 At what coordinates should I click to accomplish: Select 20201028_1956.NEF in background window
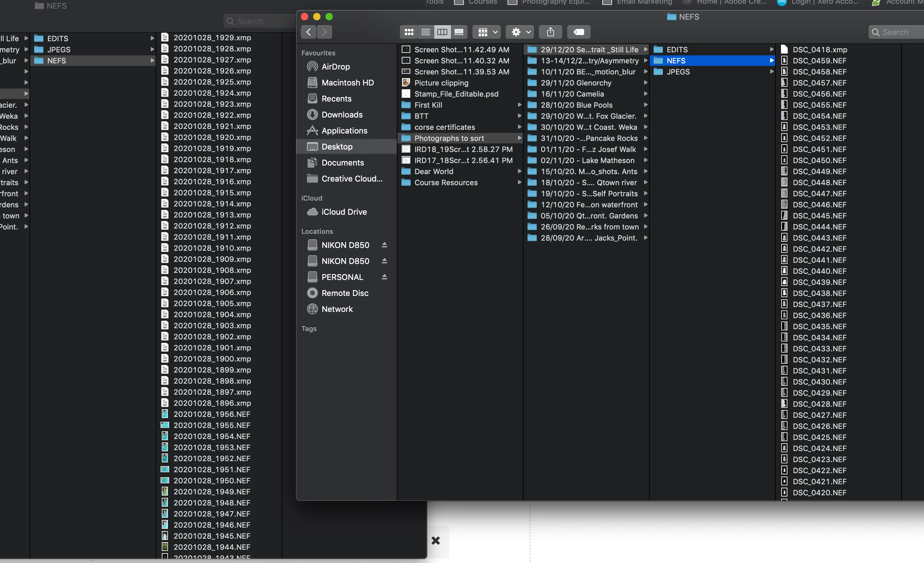point(212,414)
